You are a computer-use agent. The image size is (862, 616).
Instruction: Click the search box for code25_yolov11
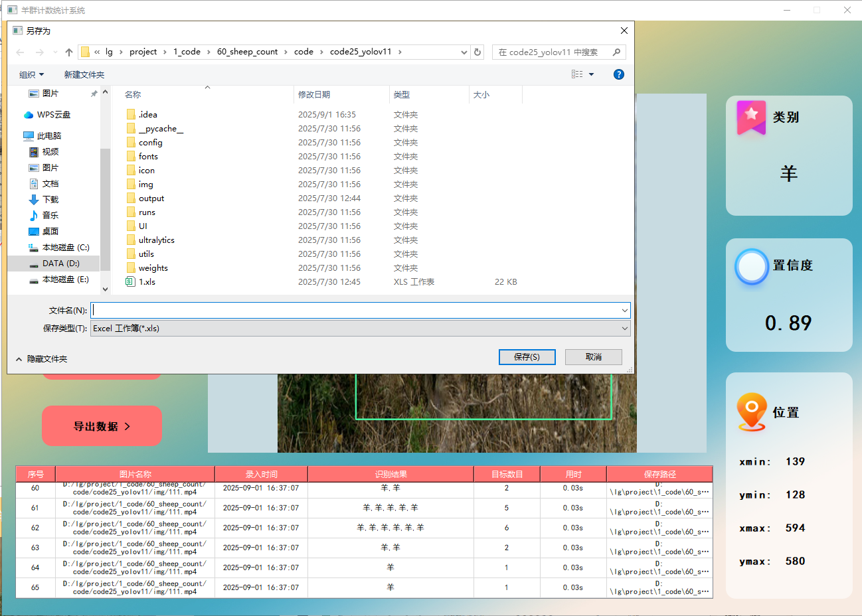click(x=559, y=52)
